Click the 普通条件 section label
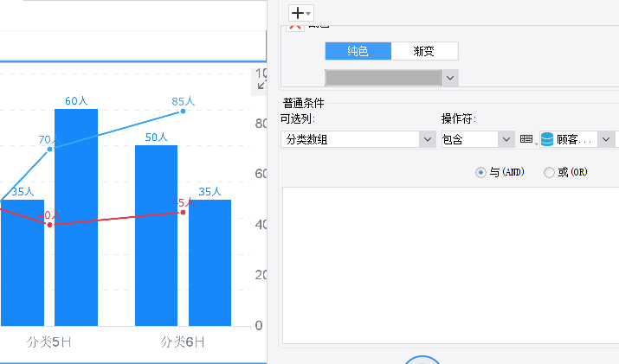 [304, 104]
